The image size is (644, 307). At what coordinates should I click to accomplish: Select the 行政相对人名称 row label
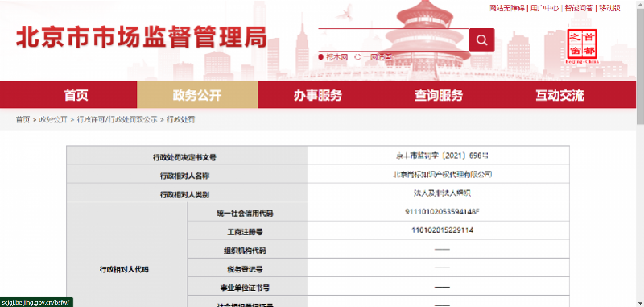pos(184,176)
